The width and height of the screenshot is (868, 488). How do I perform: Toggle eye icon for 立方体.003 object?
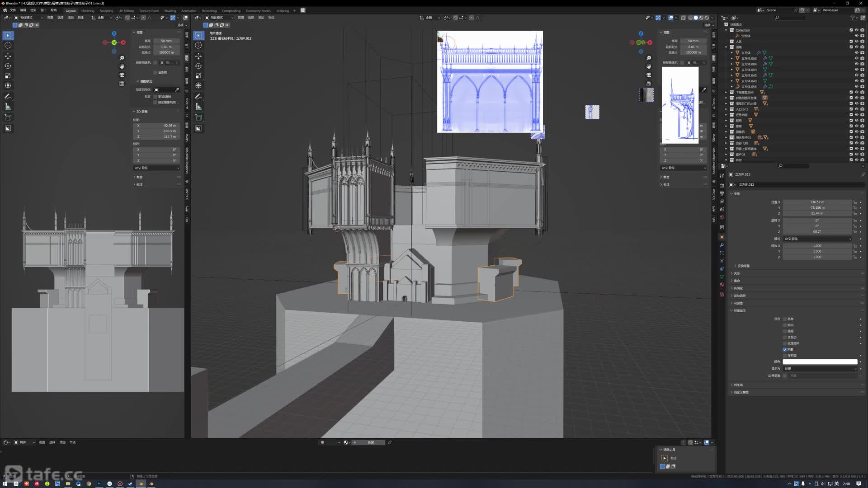[856, 58]
